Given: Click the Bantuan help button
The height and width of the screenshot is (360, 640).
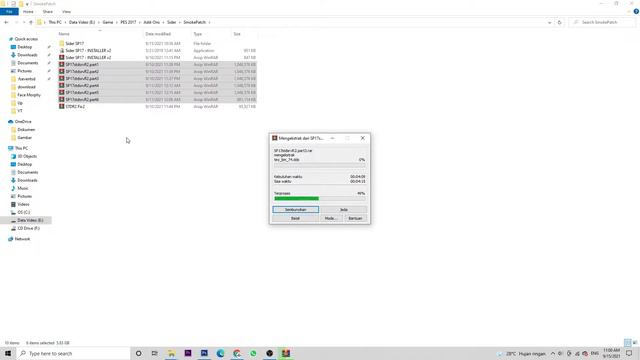Looking at the screenshot, I should pos(355,218).
